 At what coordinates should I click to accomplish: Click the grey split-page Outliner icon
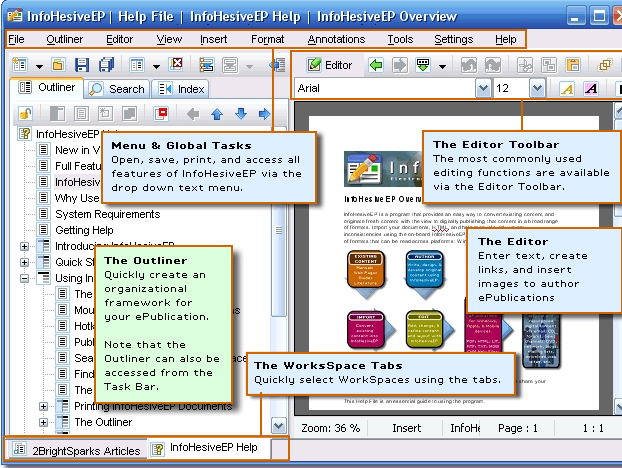coord(58,114)
